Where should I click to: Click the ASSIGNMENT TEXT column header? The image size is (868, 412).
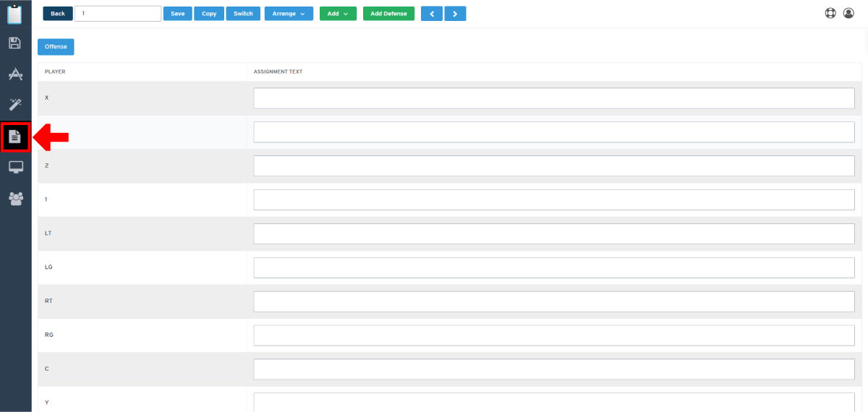pos(278,72)
